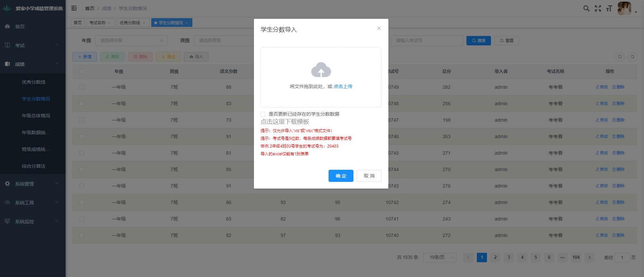Screen dimensions: 644x277
Task: Open the search magnifier in top bar
Action: tap(586, 9)
